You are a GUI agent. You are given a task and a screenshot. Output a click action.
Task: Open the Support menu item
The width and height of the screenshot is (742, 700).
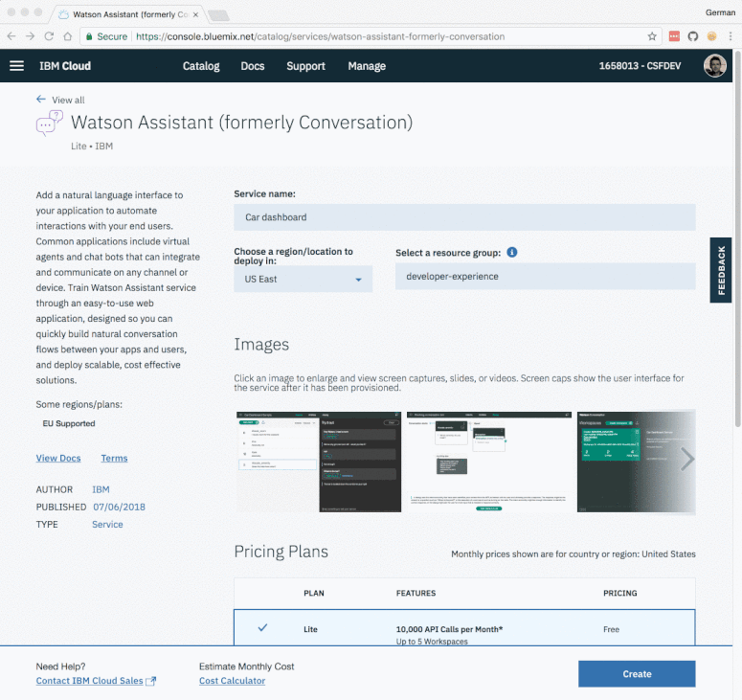(305, 66)
